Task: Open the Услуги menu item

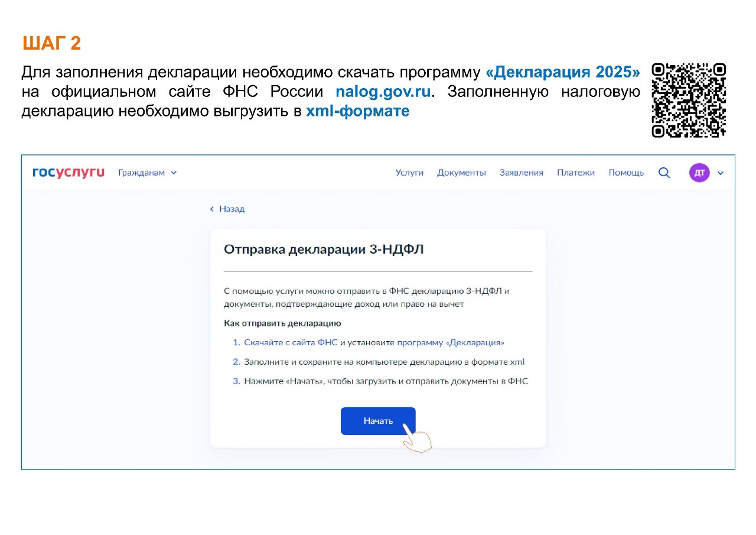Action: [x=409, y=173]
